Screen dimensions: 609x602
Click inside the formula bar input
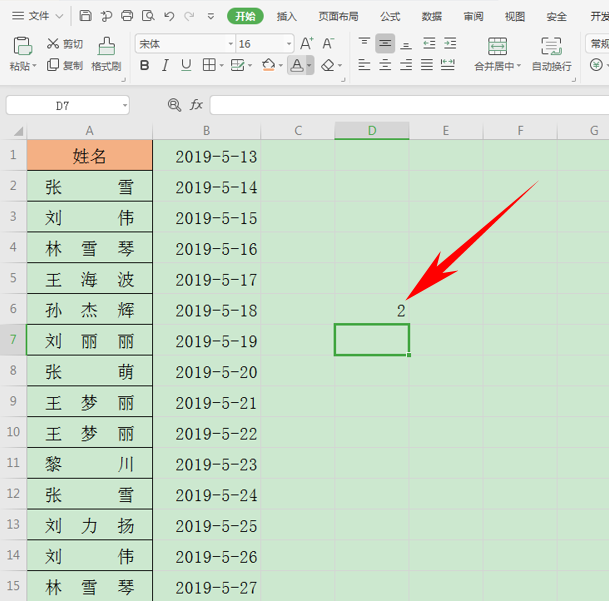(409, 105)
